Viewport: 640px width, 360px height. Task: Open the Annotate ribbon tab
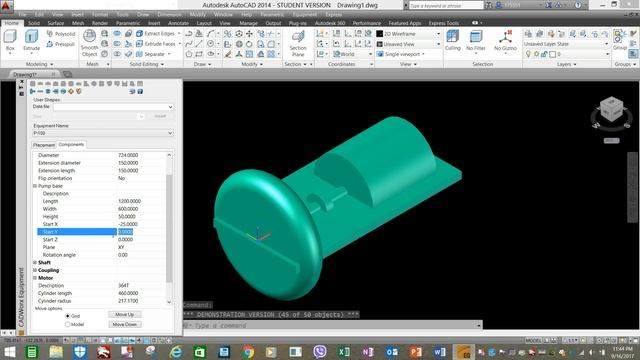click(178, 23)
